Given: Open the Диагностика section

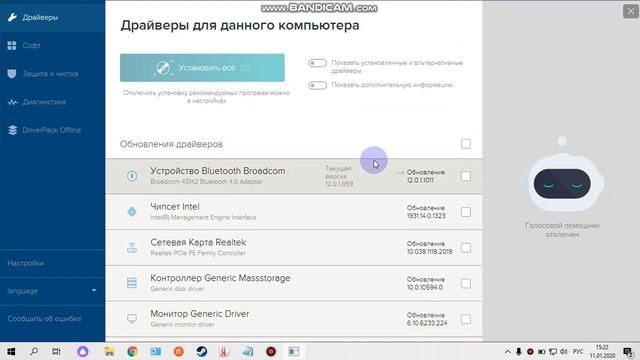Looking at the screenshot, I should click(52, 102).
